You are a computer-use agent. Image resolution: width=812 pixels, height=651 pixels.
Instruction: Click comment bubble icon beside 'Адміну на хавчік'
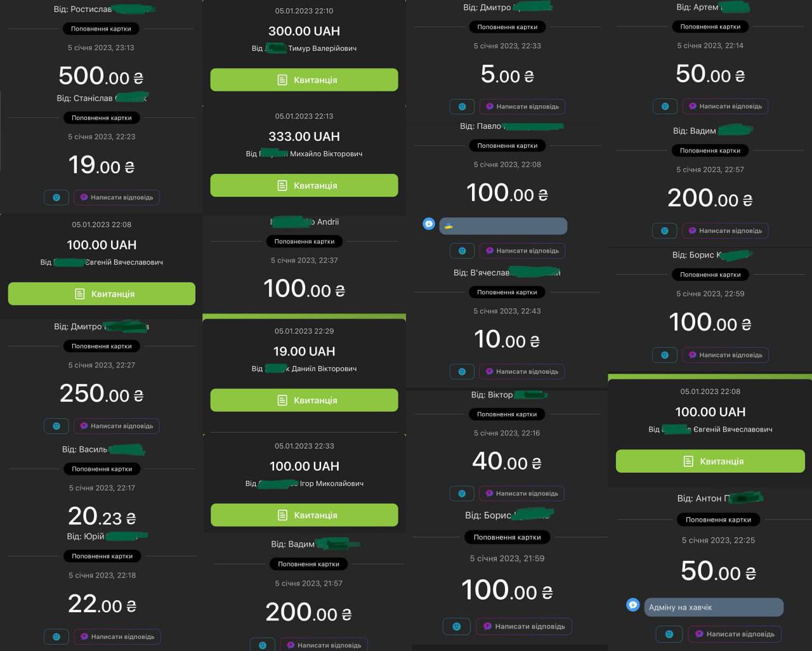click(x=632, y=605)
